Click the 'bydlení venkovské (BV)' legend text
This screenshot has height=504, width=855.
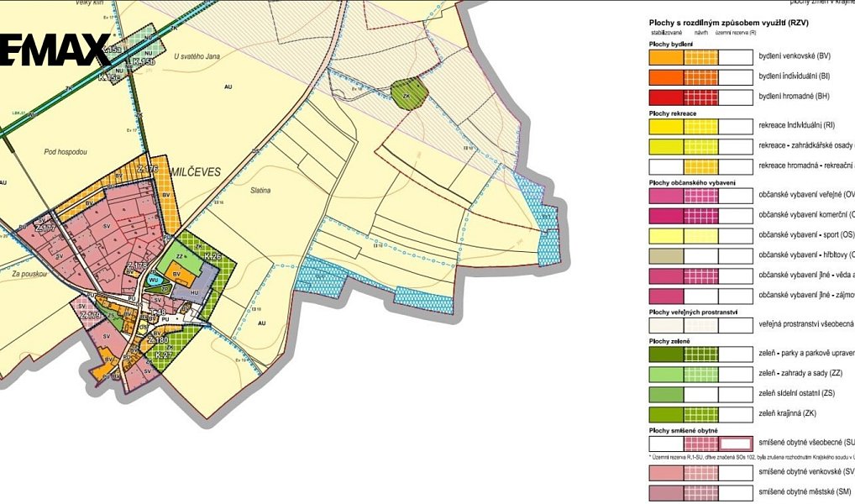(x=795, y=56)
